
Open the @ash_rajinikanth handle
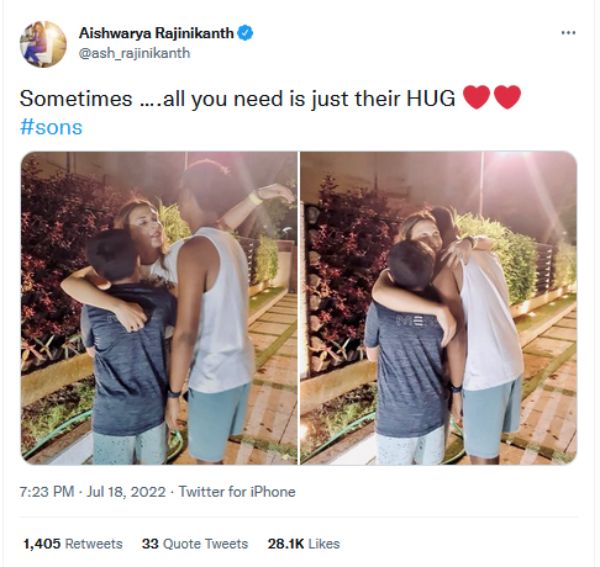click(x=134, y=53)
